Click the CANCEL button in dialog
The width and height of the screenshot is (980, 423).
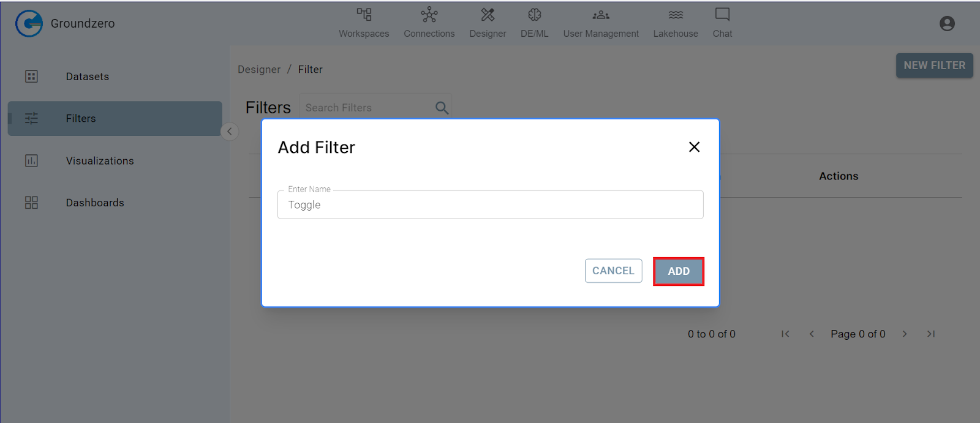click(613, 271)
